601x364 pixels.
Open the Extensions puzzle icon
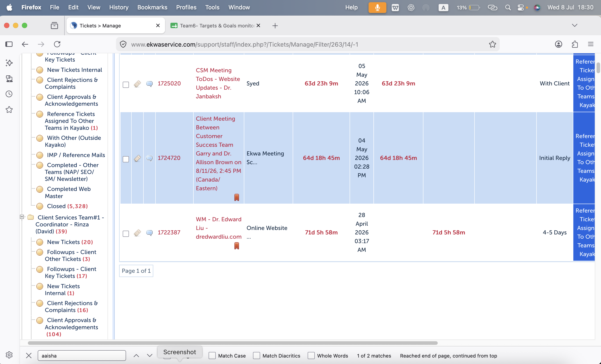point(575,44)
